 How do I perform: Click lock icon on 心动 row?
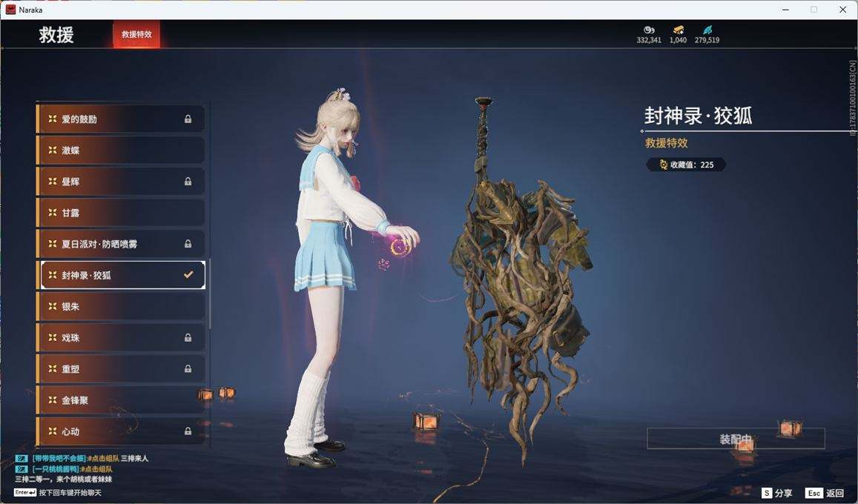click(188, 431)
